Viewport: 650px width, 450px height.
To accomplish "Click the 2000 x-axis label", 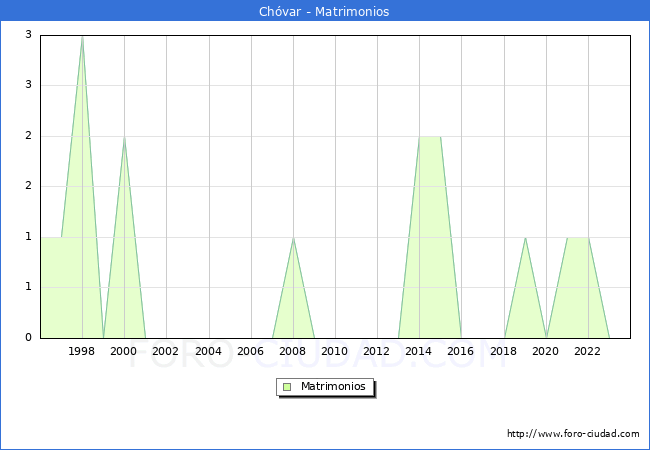I will tap(123, 351).
